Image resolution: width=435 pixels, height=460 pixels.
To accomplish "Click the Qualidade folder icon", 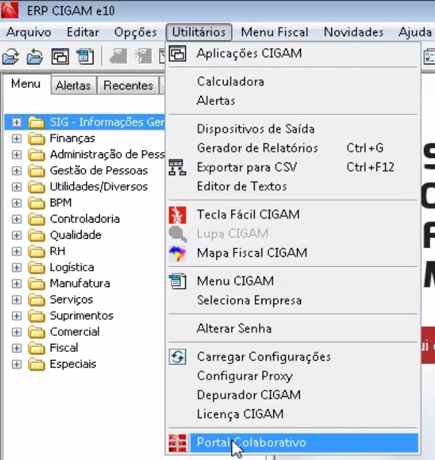I will coord(37,235).
